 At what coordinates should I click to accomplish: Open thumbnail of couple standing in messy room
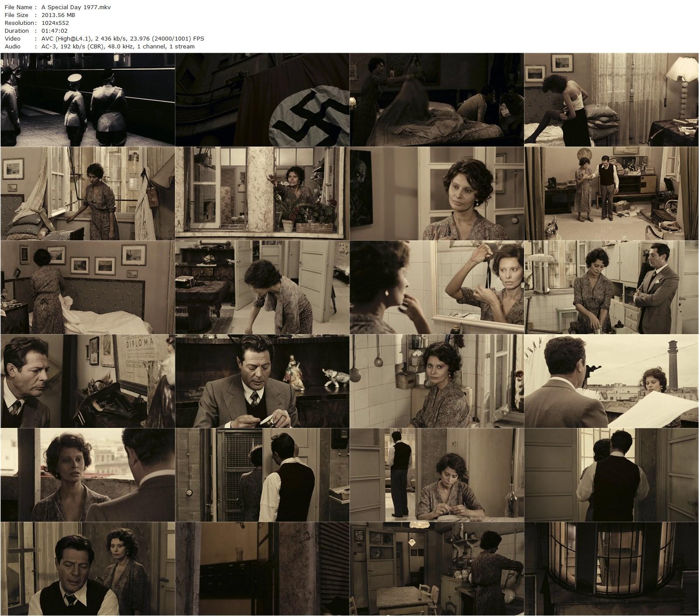(611, 193)
